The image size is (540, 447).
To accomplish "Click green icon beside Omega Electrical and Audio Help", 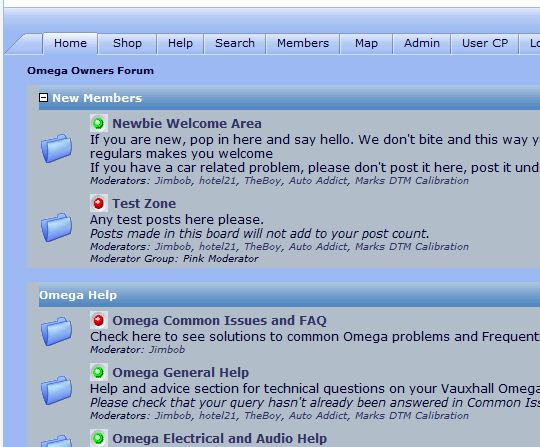I will click(98, 438).
